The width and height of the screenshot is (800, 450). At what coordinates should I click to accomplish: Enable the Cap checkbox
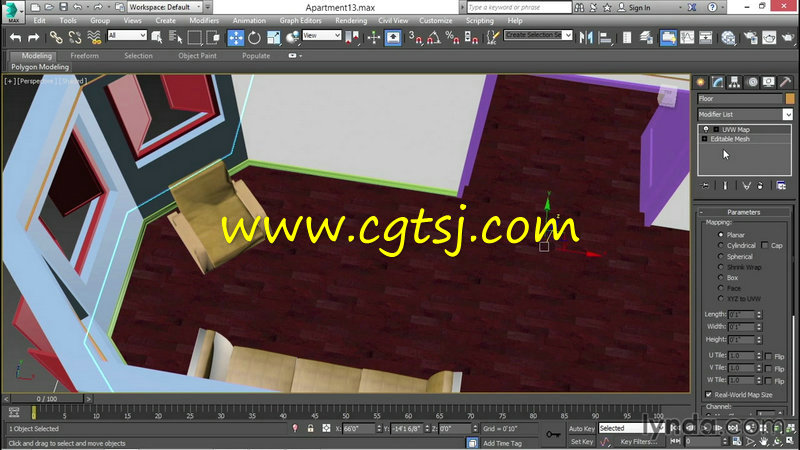tap(764, 245)
